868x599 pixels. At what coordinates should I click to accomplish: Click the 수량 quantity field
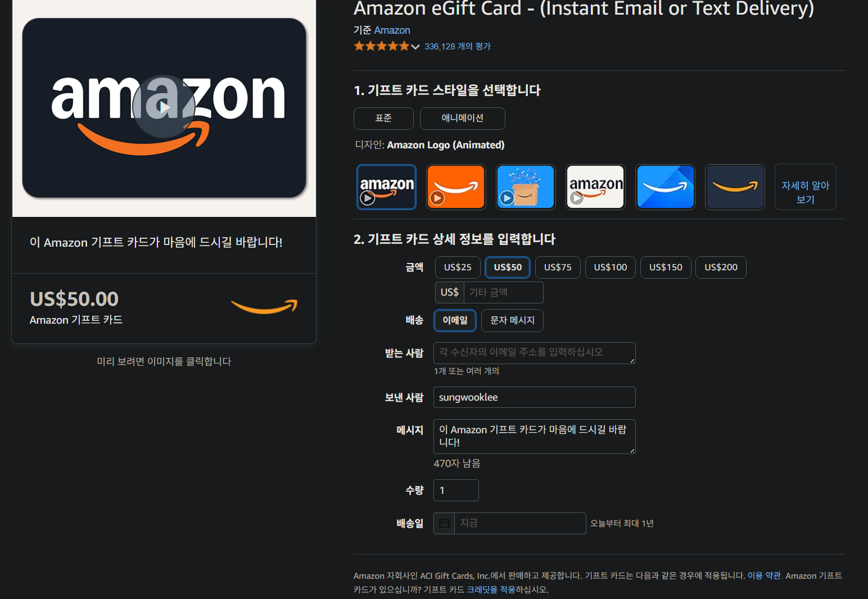(x=456, y=491)
